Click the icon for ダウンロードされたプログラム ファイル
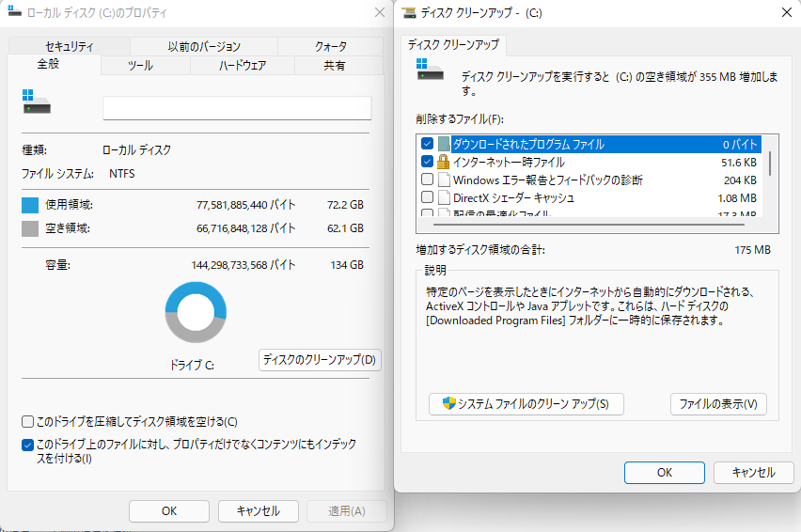The image size is (801, 532). click(x=444, y=145)
